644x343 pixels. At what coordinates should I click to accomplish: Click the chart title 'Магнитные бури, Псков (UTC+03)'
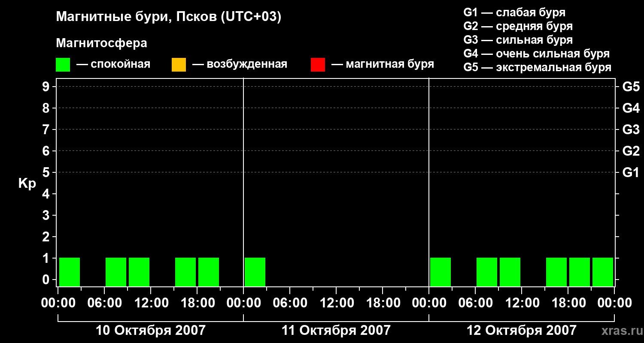point(169,17)
